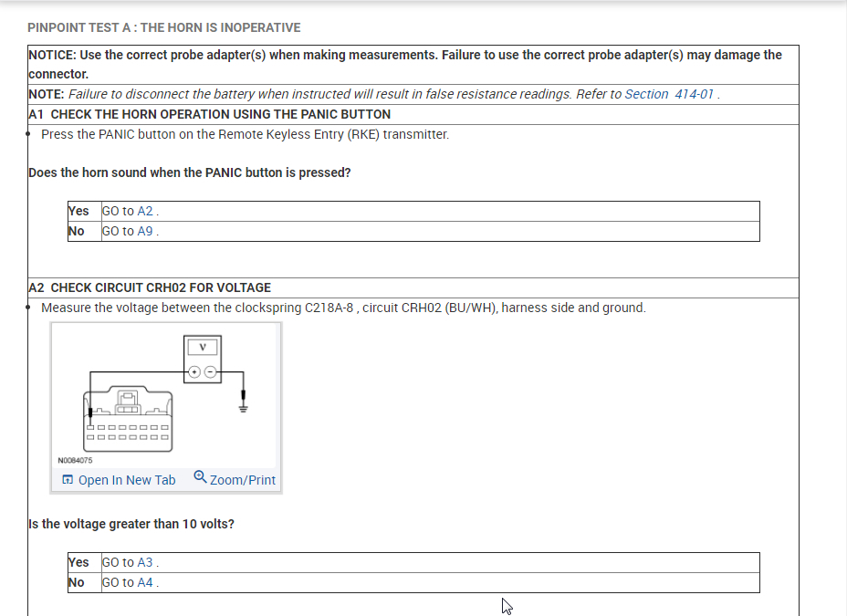Click the Open In New Tab link text
The height and width of the screenshot is (616, 847).
tap(127, 480)
